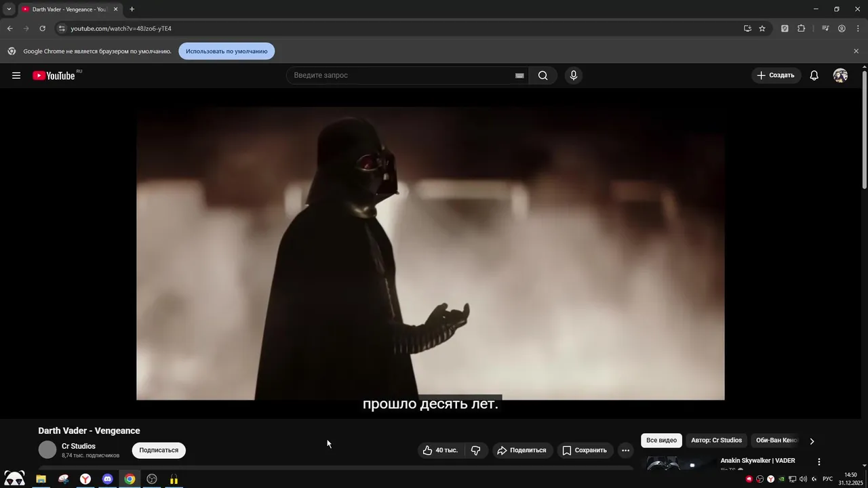
Task: Dismiss the default browser info bar
Action: (x=856, y=51)
